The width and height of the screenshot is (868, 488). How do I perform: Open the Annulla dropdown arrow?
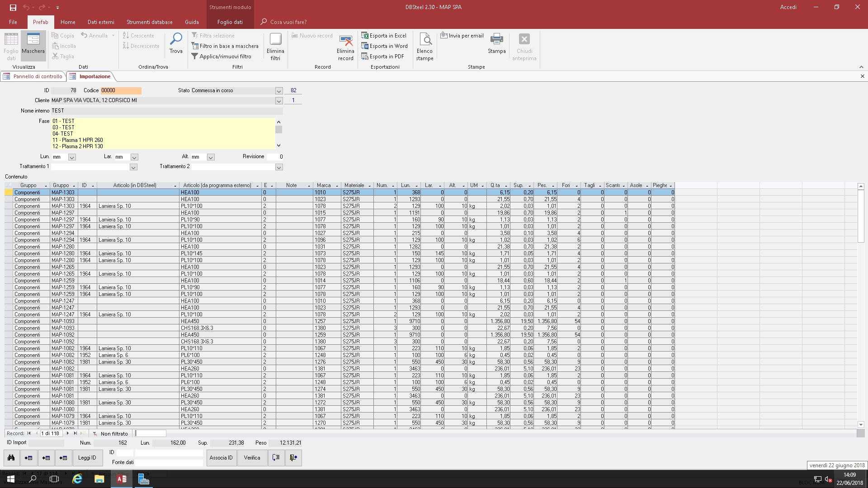[x=113, y=35]
